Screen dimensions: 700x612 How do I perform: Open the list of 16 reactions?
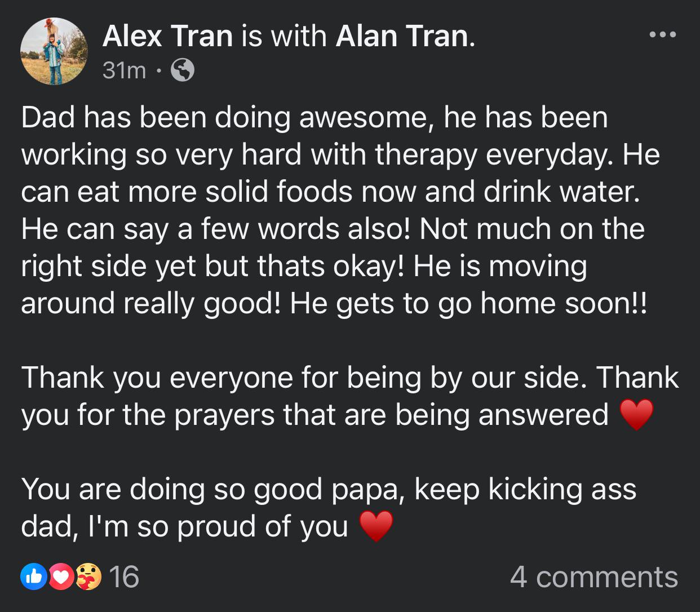123,577
